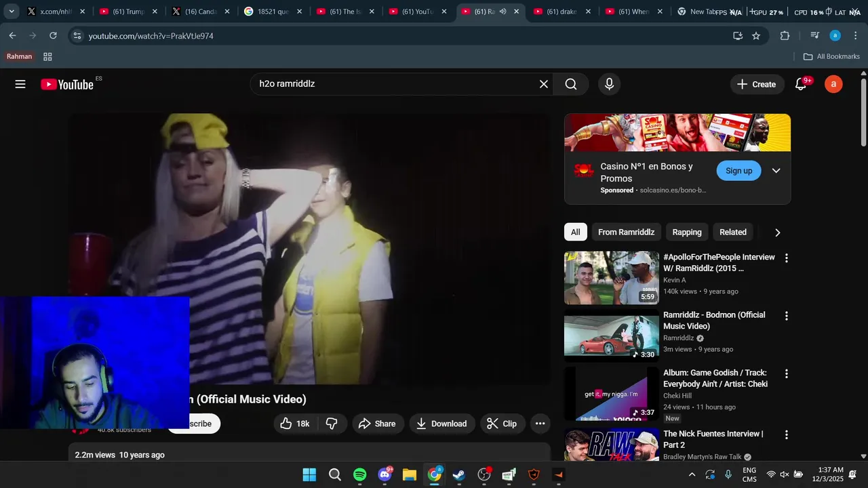This screenshot has width=868, height=488.
Task: Clear the search box text
Action: click(543, 84)
